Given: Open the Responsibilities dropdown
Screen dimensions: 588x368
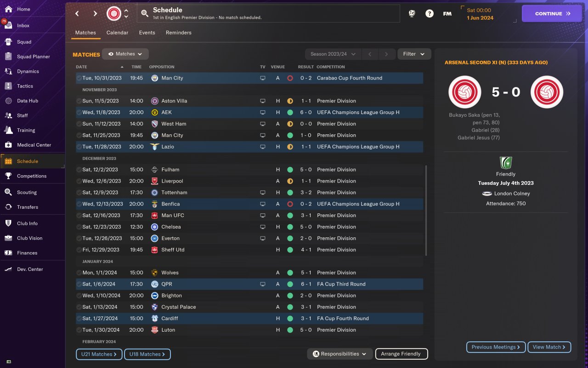Looking at the screenshot, I should pos(340,354).
